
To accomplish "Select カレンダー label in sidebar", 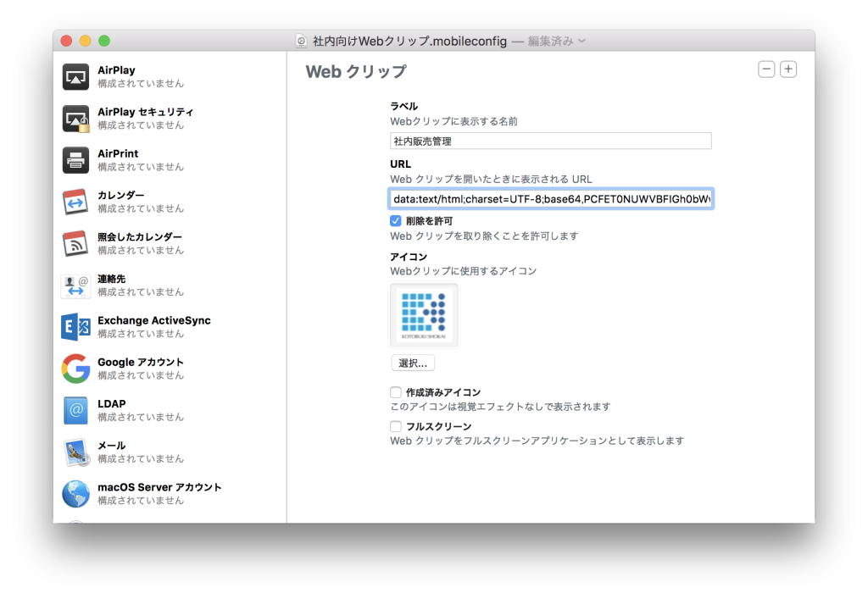I will pyautogui.click(x=120, y=195).
